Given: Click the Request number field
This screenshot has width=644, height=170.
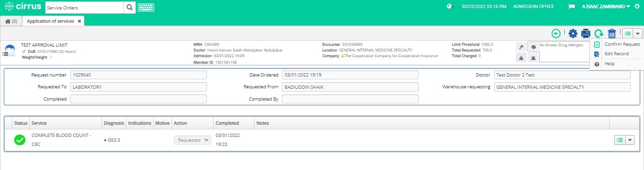Looking at the screenshot, I should coord(138,75).
